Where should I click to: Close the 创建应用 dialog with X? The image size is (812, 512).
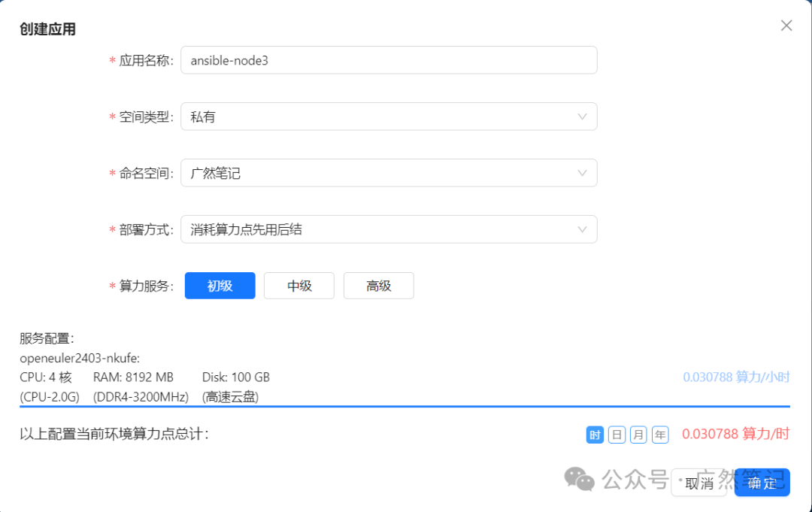coord(786,26)
